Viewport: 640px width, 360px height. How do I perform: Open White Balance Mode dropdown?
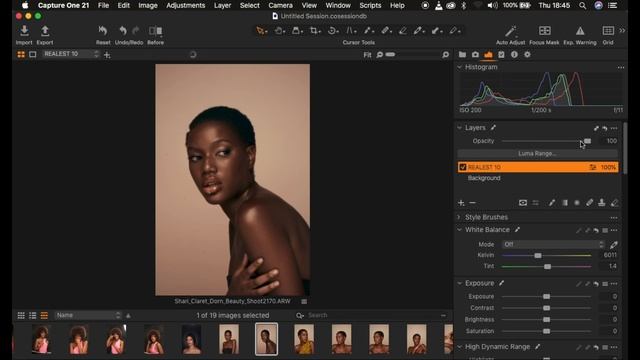(x=553, y=244)
